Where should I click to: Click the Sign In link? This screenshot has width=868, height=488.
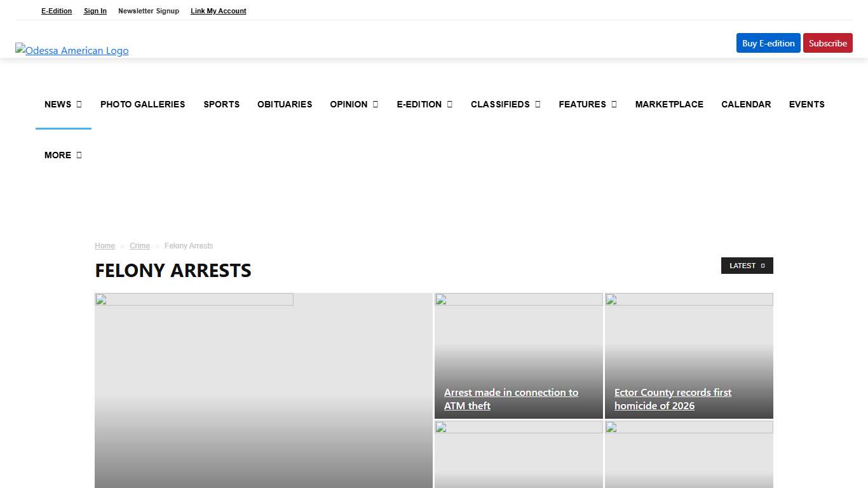pos(95,11)
